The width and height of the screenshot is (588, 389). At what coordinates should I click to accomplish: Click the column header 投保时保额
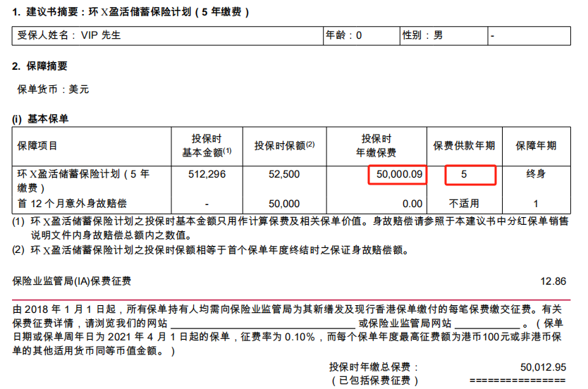284,146
